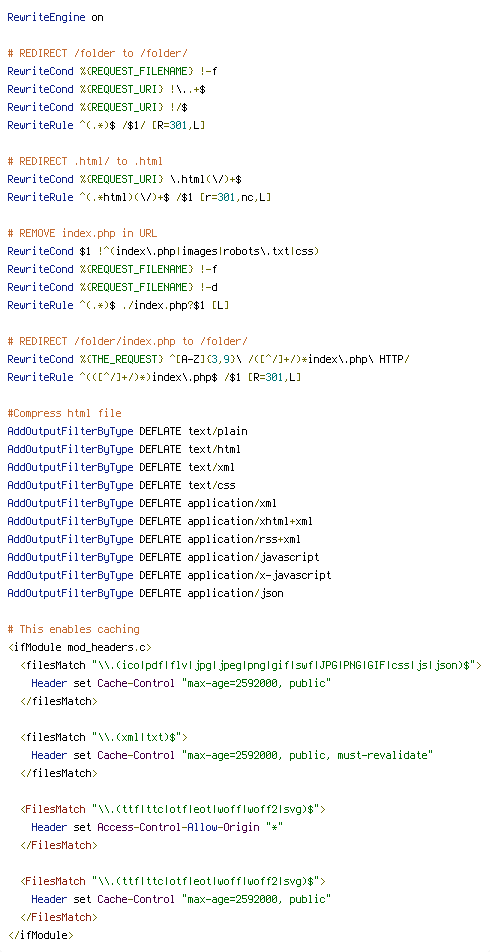The image size is (490, 952).
Task: Click the RewriteCond %{REQUEST_FILENAME} !-d line
Action: tap(112, 287)
